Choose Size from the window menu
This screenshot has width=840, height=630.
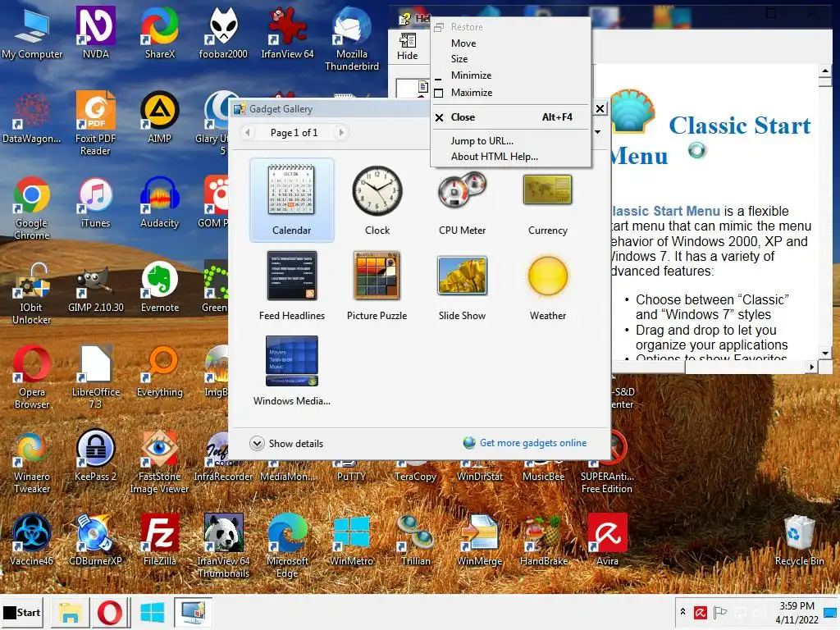(x=510, y=59)
